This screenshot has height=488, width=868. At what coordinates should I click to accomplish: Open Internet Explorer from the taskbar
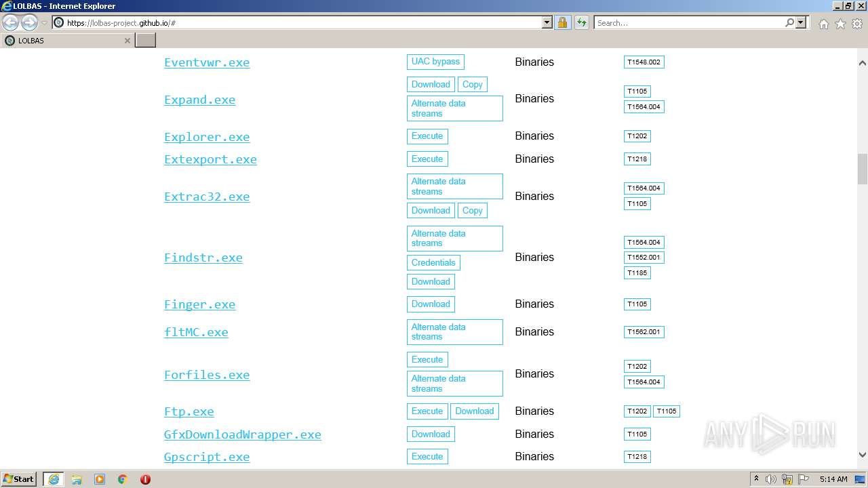click(x=54, y=479)
